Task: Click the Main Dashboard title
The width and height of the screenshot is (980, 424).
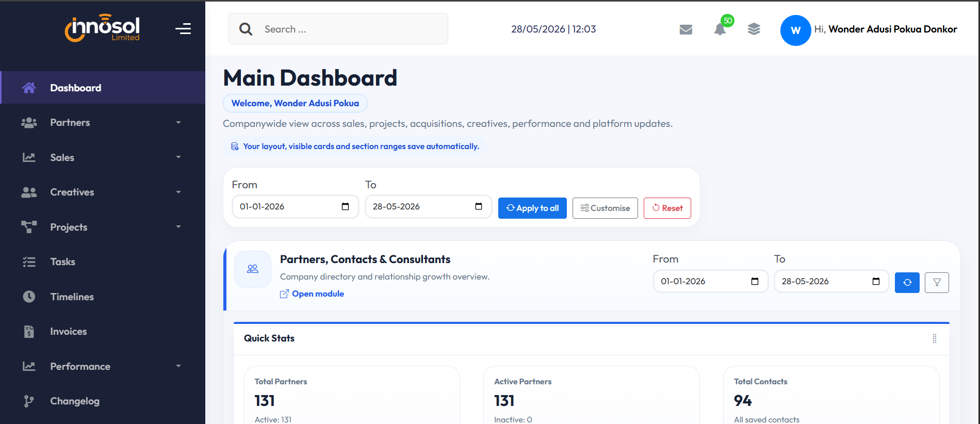Action: tap(310, 78)
